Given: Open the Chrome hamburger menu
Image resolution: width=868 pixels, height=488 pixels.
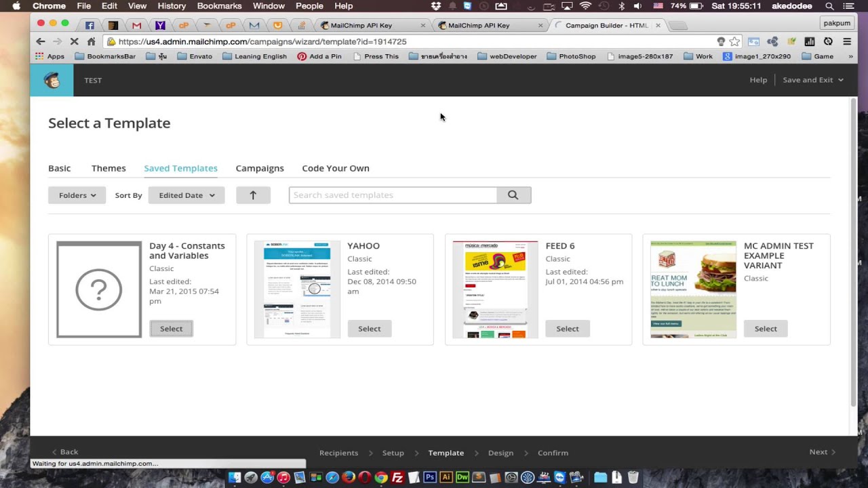Looking at the screenshot, I should click(847, 41).
